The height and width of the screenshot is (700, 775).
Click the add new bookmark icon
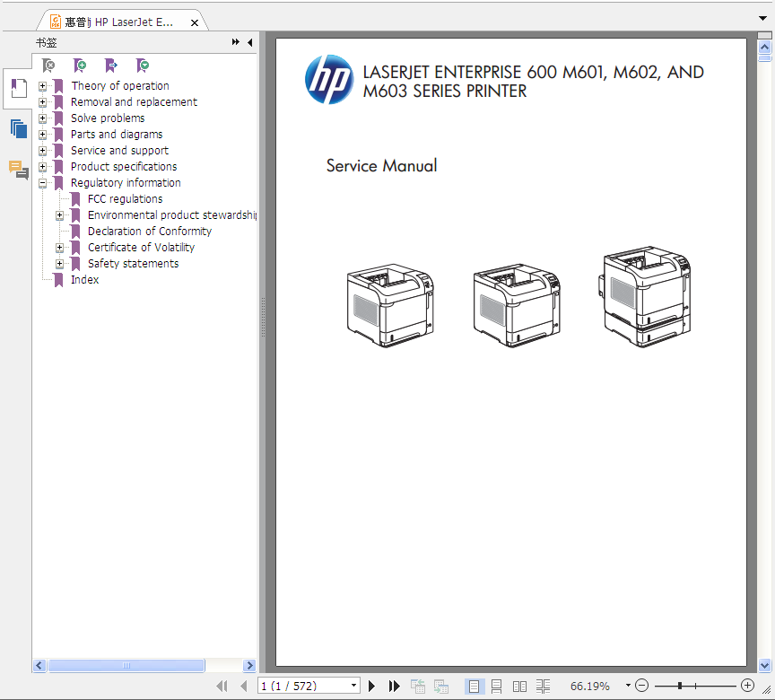coord(80,66)
